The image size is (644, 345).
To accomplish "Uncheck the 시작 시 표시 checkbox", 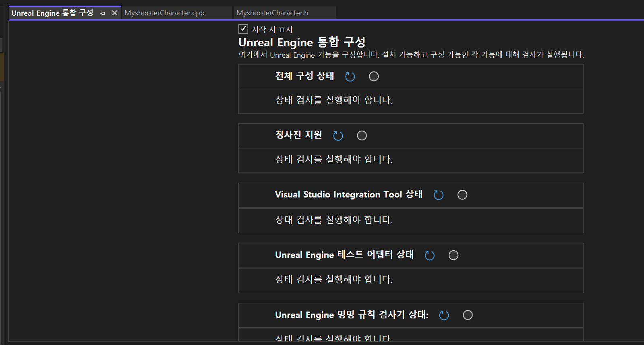I will coord(243,29).
